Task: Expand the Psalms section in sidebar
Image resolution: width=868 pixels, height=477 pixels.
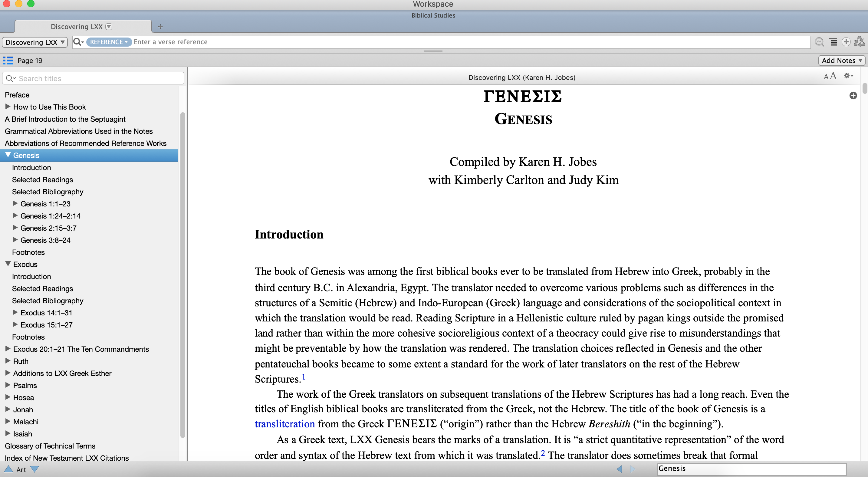Action: pyautogui.click(x=8, y=385)
